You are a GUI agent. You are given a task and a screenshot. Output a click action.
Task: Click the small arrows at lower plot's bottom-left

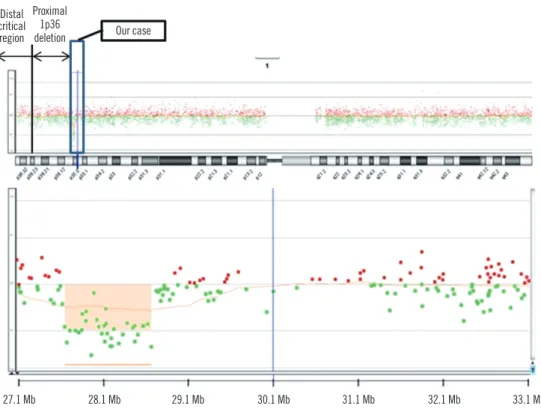click(x=13, y=373)
